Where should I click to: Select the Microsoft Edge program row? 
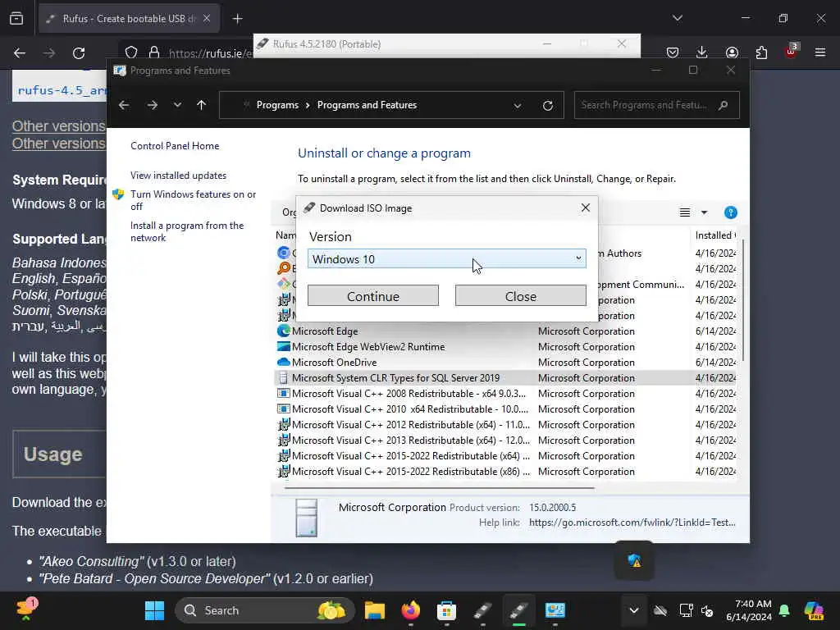(505, 331)
